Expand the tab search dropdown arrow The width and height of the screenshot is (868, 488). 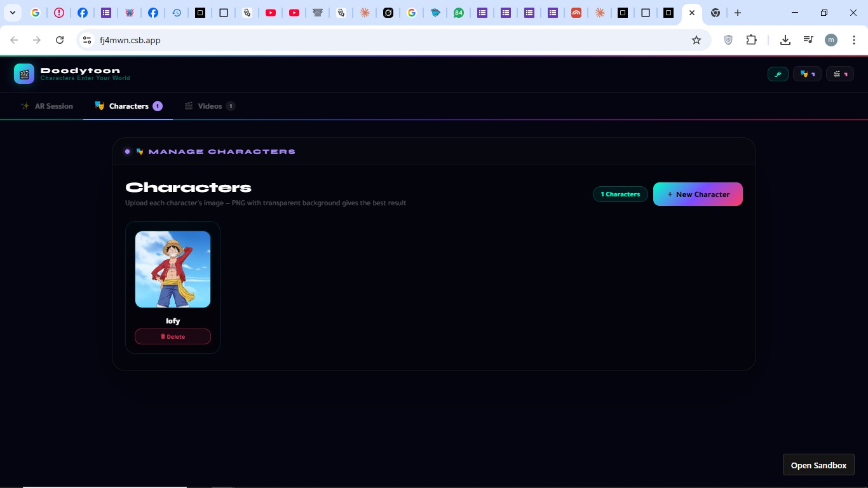(x=13, y=13)
